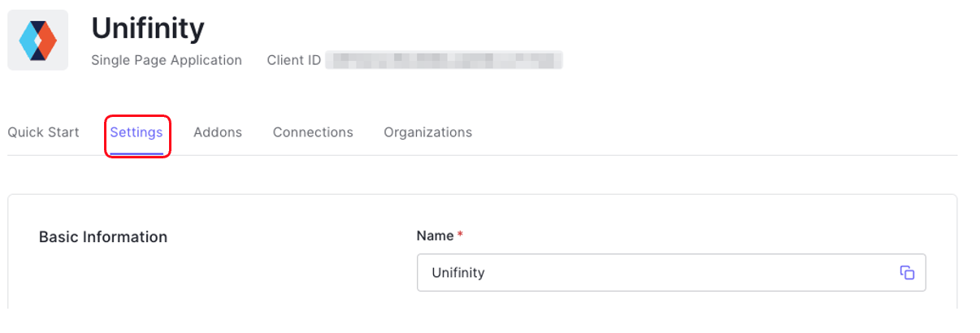Screen dimensions: 980x333
Task: Open the Quick Start tab
Action: tap(43, 132)
